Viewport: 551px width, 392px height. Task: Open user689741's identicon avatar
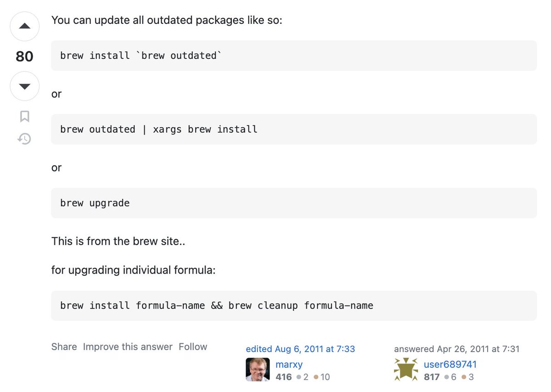click(x=406, y=370)
